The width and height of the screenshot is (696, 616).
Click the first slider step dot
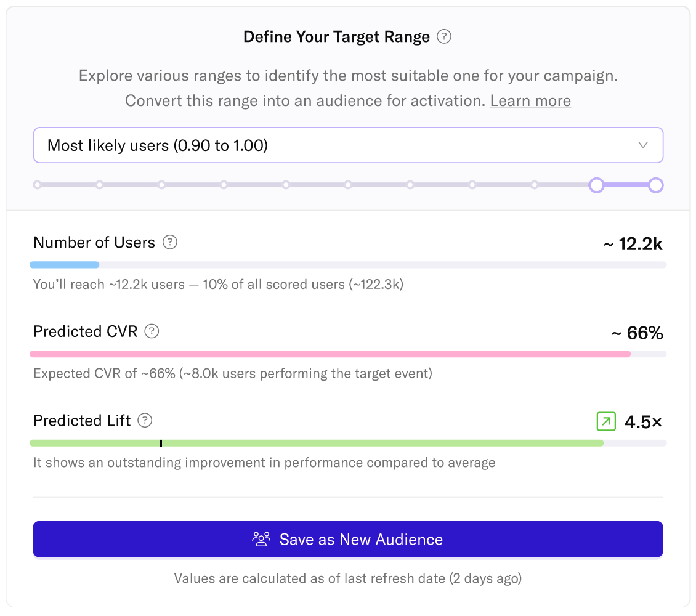coord(37,185)
